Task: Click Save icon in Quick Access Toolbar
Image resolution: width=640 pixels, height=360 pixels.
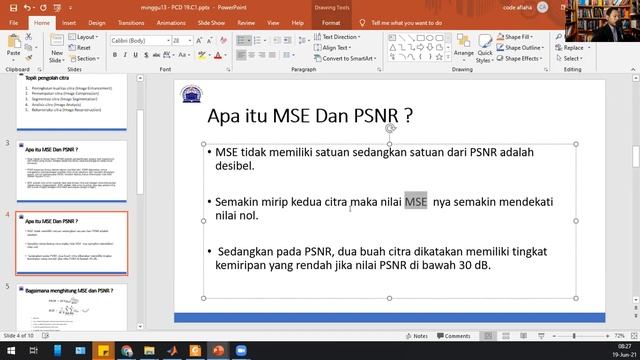Action: tap(13, 8)
